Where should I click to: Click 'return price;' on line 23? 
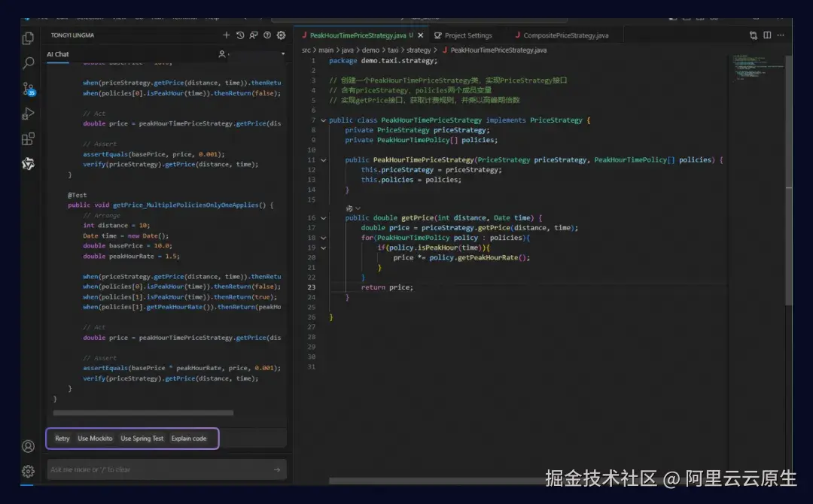coord(387,287)
